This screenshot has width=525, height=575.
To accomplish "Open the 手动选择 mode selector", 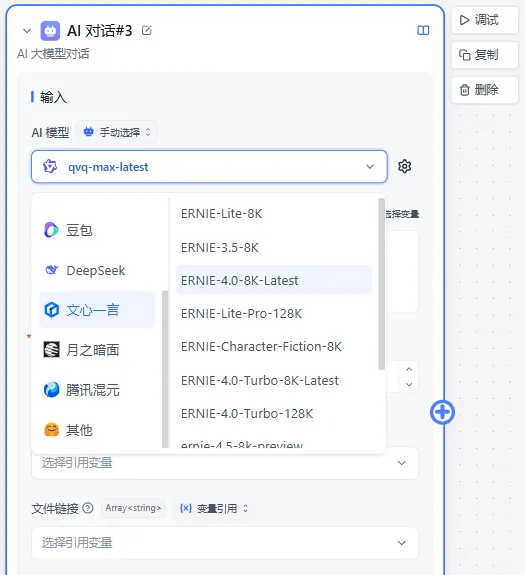I will [117, 132].
